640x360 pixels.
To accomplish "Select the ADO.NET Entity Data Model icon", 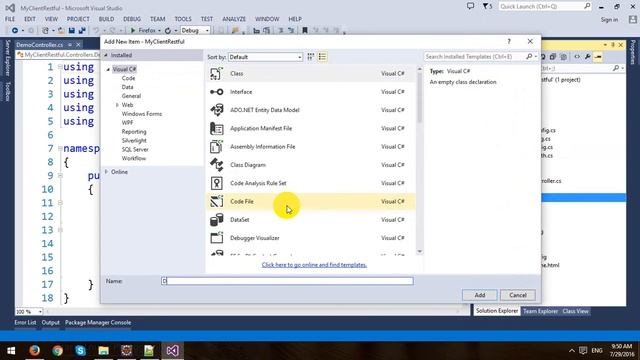I will tap(216, 110).
